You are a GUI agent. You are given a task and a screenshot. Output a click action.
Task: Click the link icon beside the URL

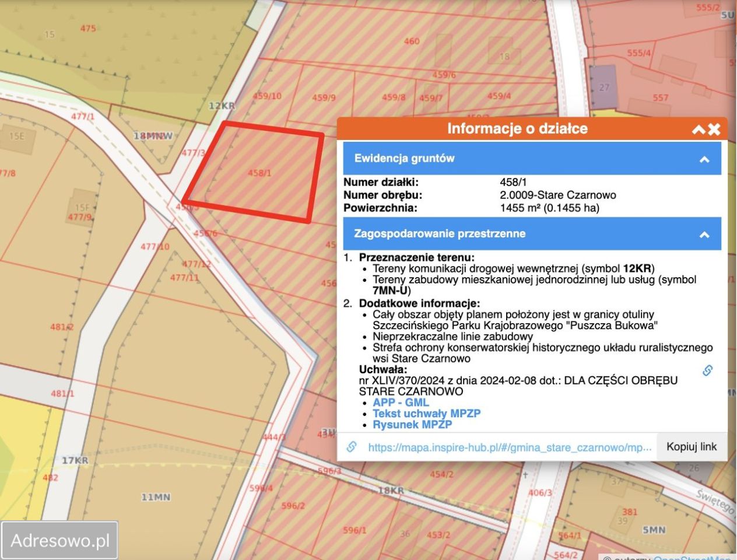352,447
